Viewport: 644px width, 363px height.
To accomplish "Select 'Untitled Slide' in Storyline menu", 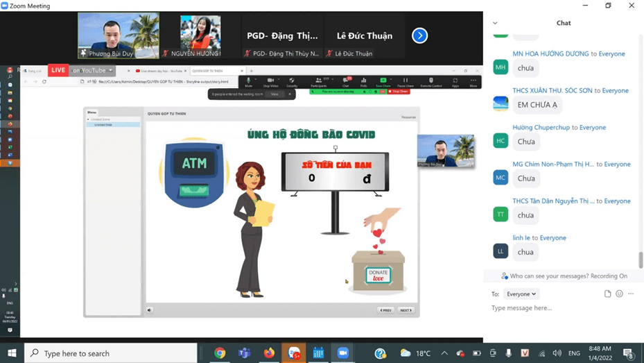I will 103,125.
